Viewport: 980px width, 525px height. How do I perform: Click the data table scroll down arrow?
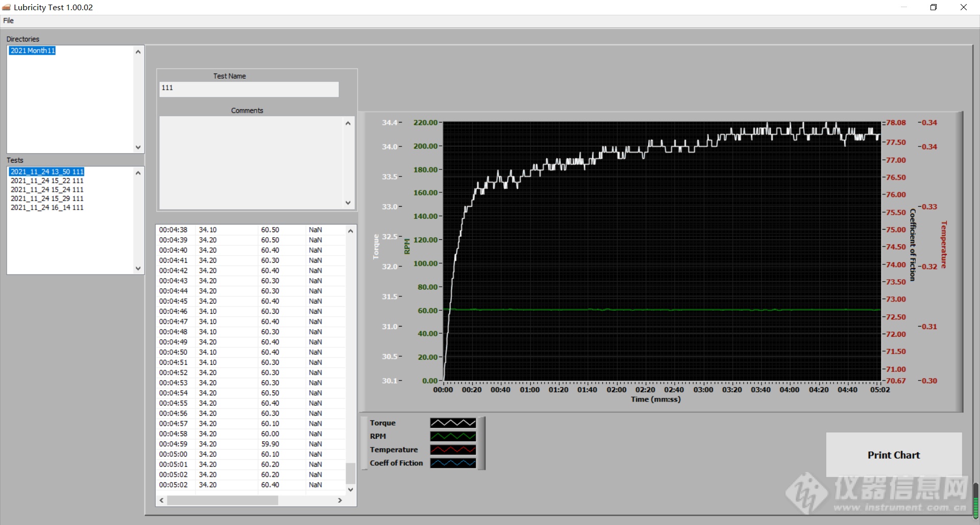350,489
